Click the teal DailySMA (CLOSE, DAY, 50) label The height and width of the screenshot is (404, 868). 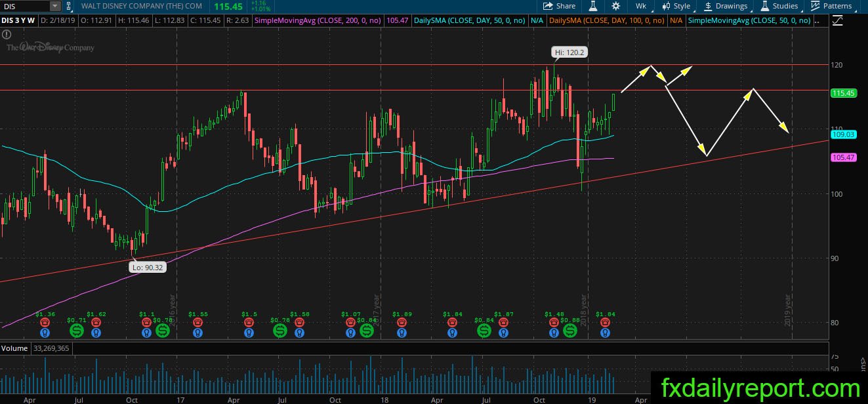(x=469, y=21)
